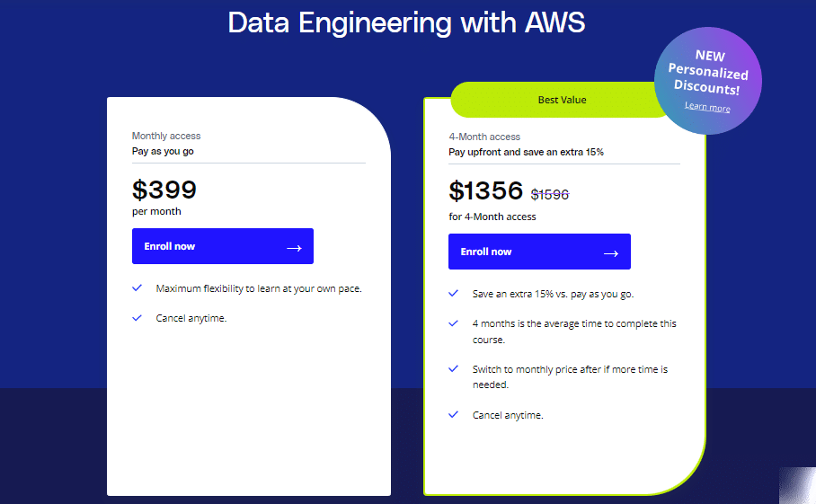
Task: Click checkmark next to monthly Cancel anytime
Action: [x=137, y=318]
